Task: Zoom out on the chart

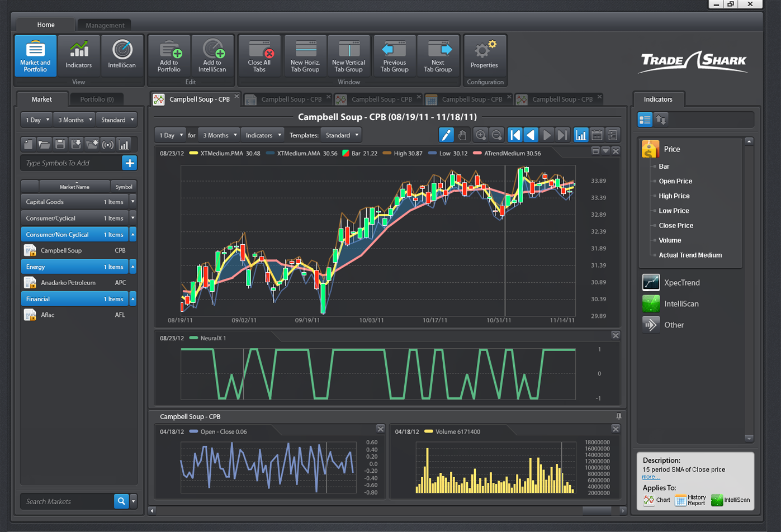Action: (x=496, y=135)
